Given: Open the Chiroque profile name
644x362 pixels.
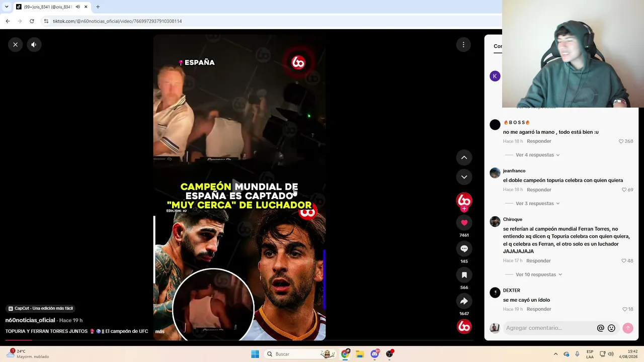Looking at the screenshot, I should coord(513,219).
